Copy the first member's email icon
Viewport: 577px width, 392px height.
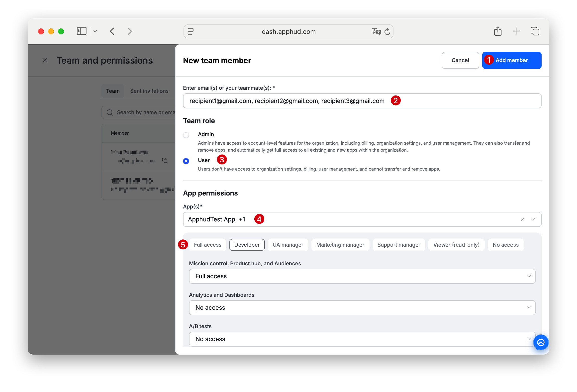point(165,160)
